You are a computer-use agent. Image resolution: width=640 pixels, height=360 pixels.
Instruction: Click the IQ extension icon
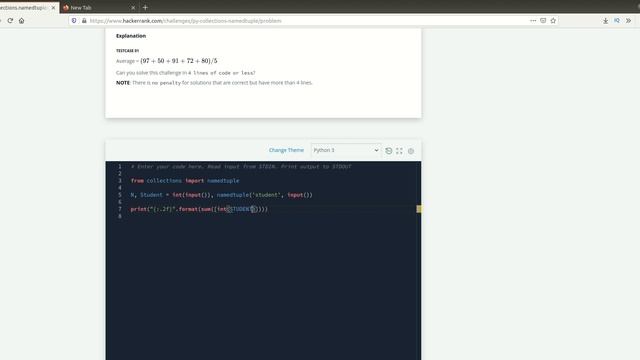[x=617, y=20]
